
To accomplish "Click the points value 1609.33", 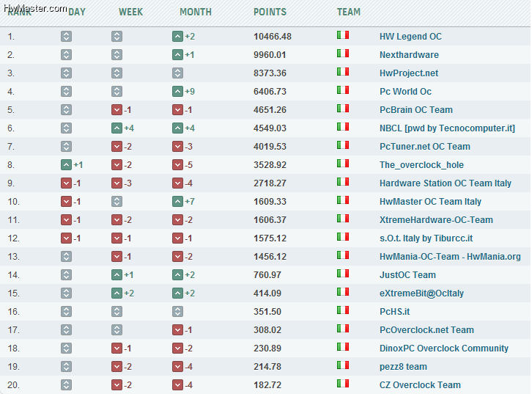I will tap(270, 202).
